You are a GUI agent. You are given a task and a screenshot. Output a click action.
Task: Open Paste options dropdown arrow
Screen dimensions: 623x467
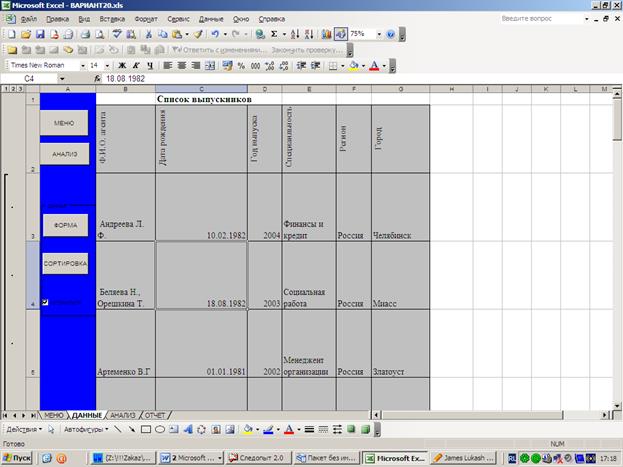[x=187, y=35]
